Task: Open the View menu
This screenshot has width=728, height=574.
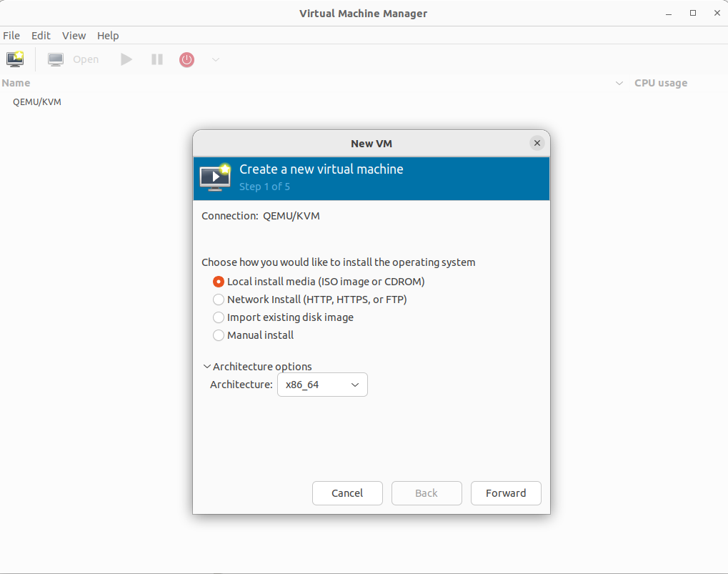Action: [74, 36]
